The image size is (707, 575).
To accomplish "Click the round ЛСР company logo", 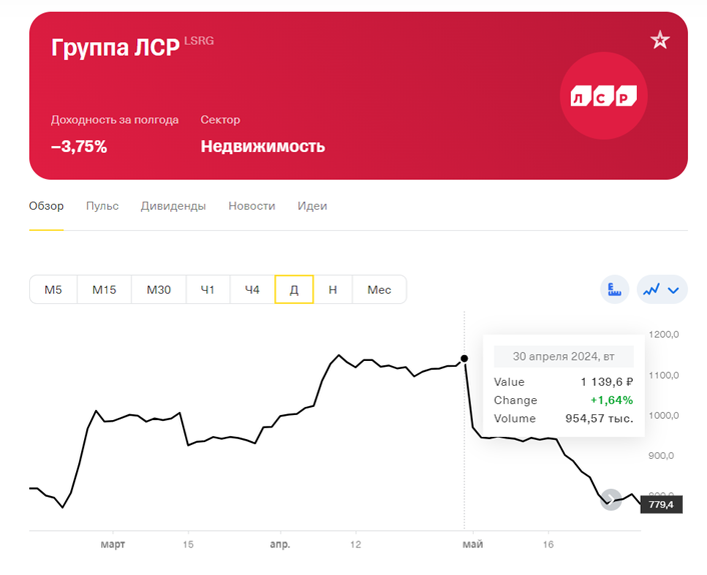I will (x=604, y=96).
